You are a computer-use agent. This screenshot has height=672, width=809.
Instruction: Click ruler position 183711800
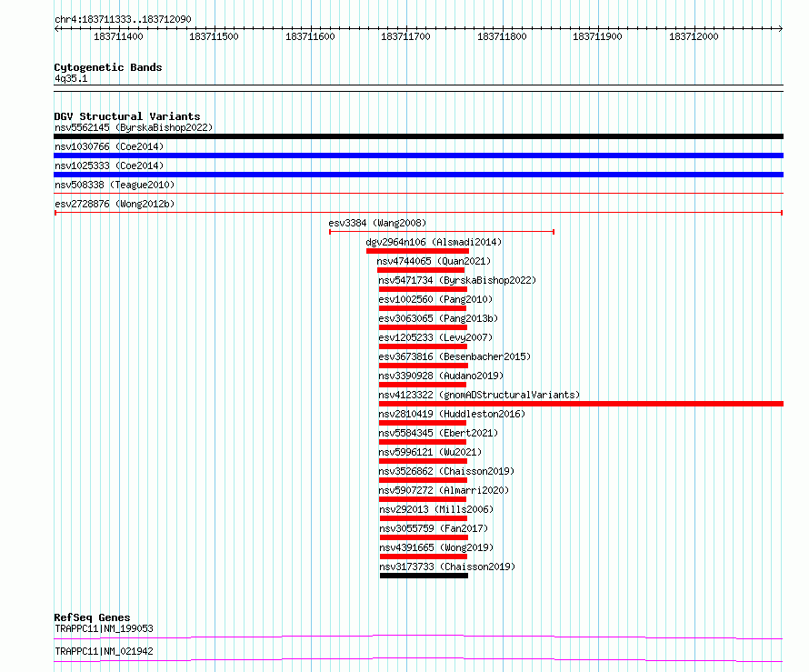click(503, 36)
